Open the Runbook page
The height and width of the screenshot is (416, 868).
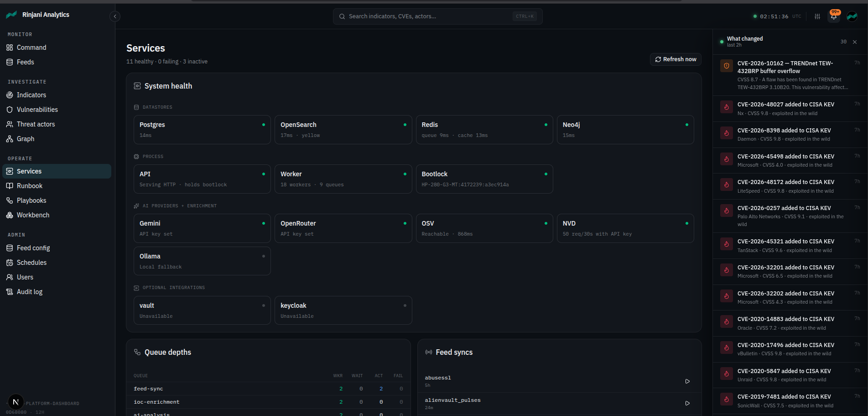coord(57,186)
